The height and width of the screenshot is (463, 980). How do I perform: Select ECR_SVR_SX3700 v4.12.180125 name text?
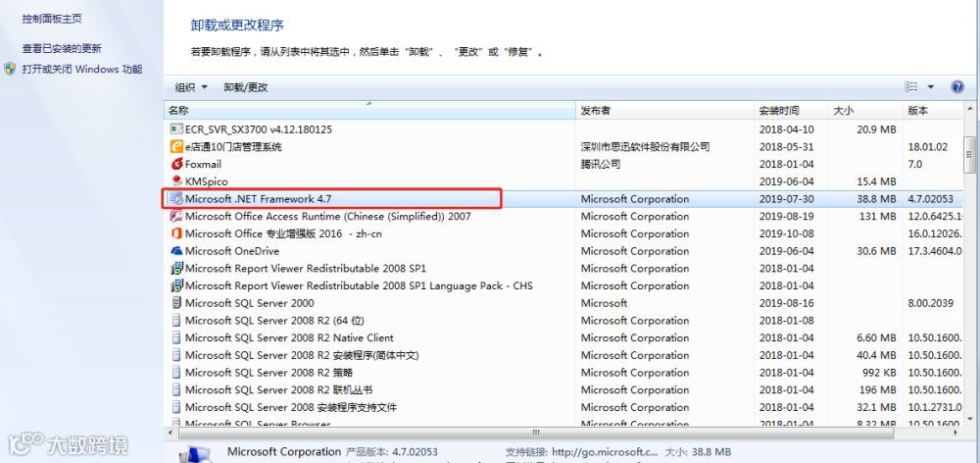259,129
